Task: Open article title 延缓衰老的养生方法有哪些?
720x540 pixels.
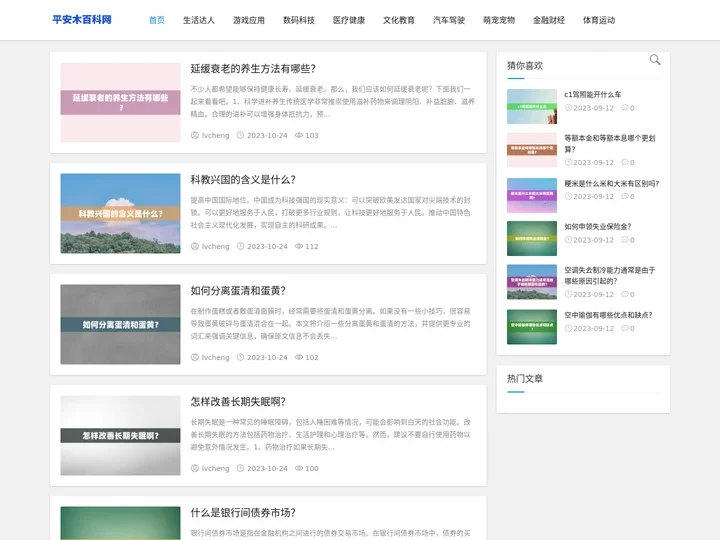Action: pos(253,69)
